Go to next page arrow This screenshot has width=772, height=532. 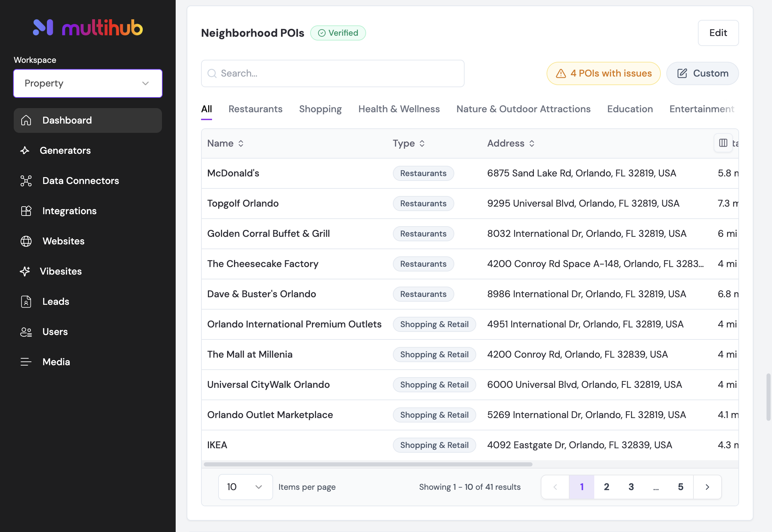pos(707,487)
